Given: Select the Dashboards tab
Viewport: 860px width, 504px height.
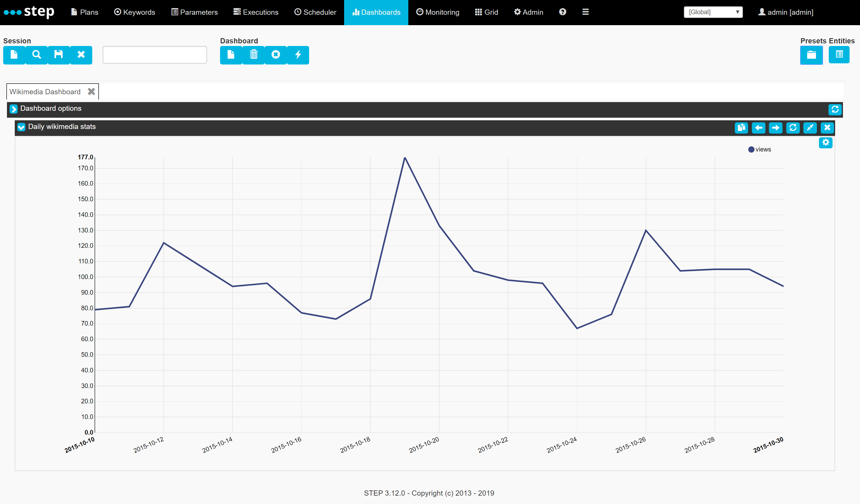Looking at the screenshot, I should (376, 12).
